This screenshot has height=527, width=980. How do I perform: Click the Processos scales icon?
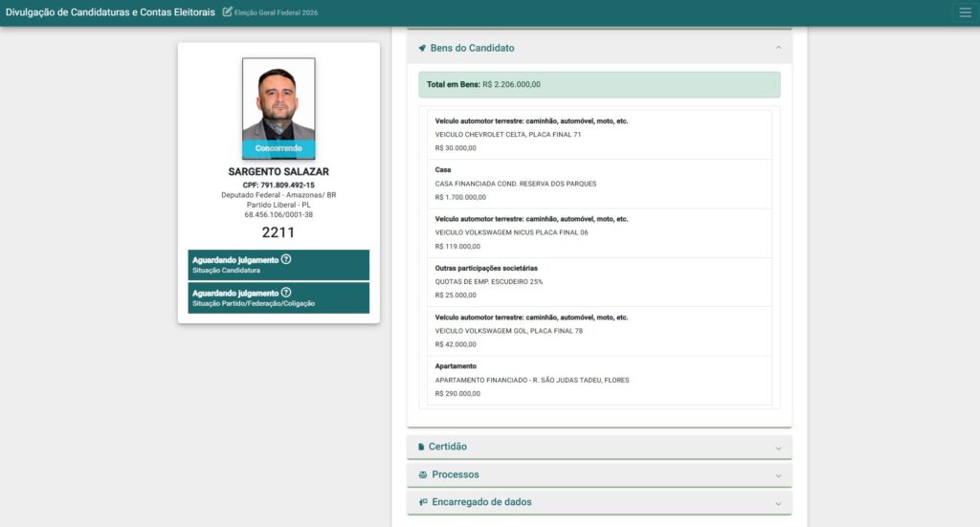pos(423,475)
